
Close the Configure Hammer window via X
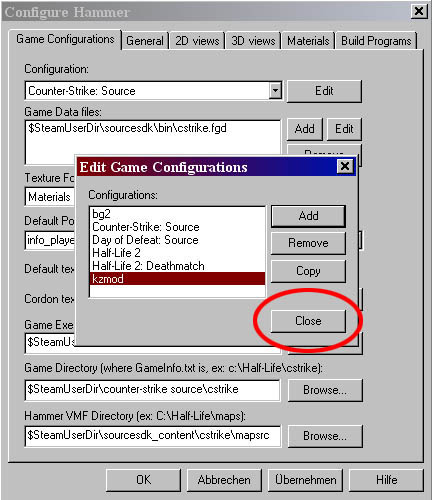click(x=419, y=11)
